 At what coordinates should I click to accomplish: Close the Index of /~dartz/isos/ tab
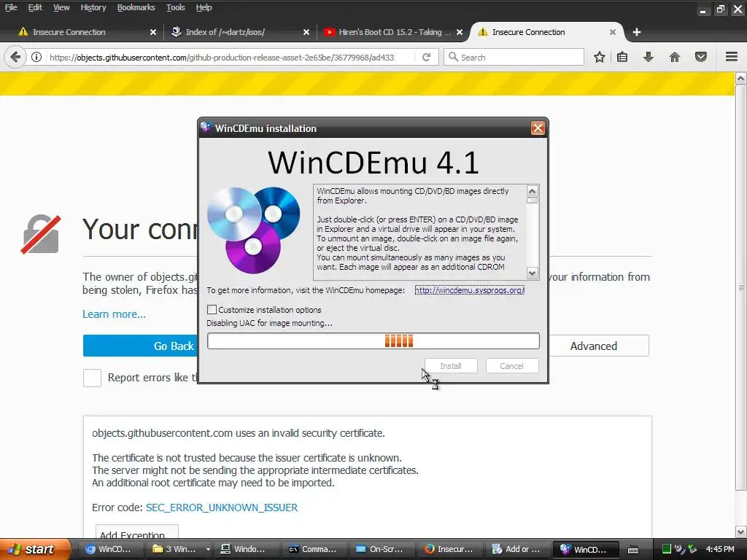[x=306, y=32]
